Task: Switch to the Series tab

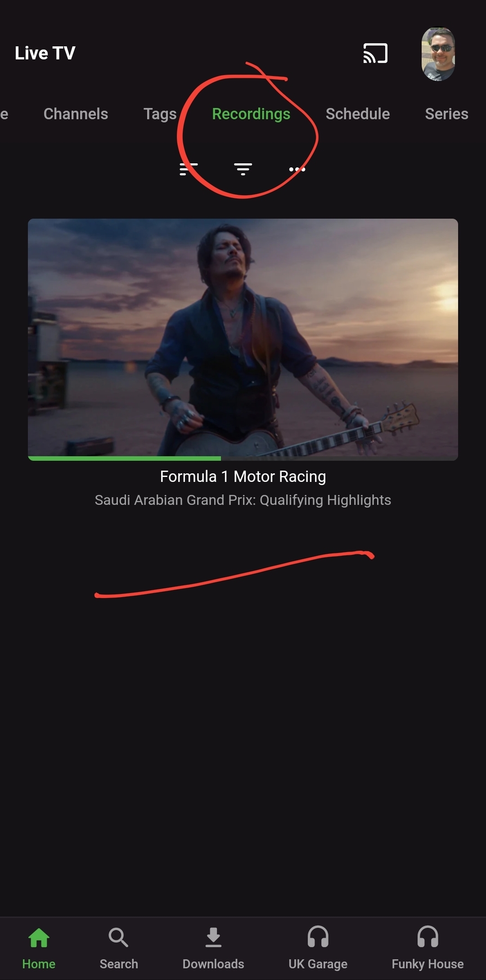Action: tap(446, 114)
